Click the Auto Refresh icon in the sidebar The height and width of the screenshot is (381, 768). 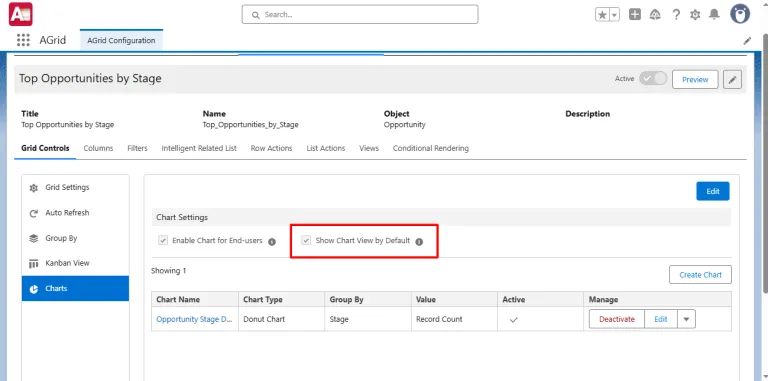click(x=34, y=213)
